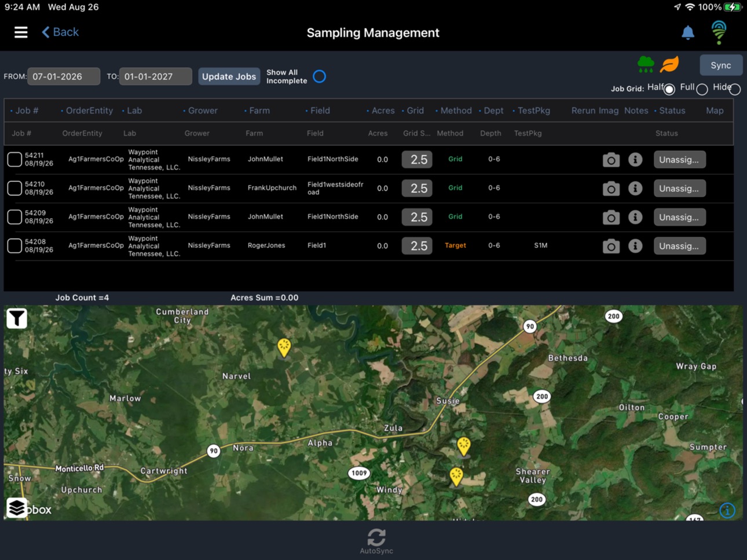View notes info for job 54209
Viewport: 747px width, 560px height.
[x=635, y=217]
